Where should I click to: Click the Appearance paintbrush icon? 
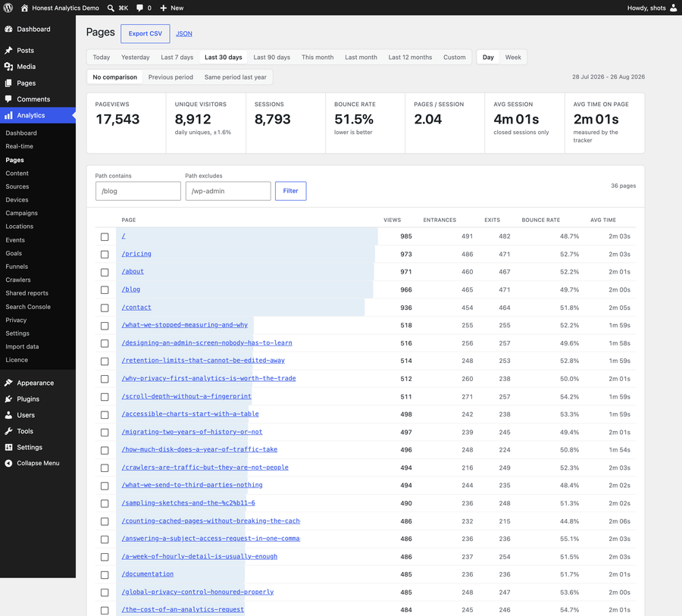point(8,383)
